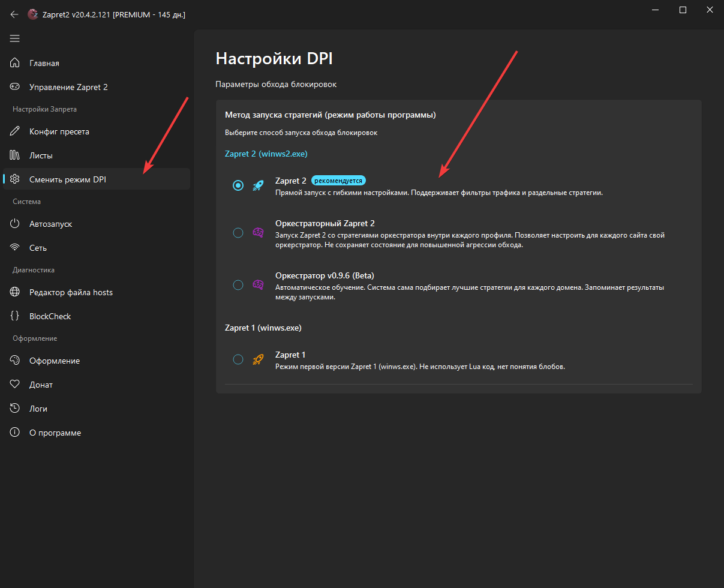The height and width of the screenshot is (588, 724).
Task: Click the books icon next to Листы
Action: click(16, 155)
